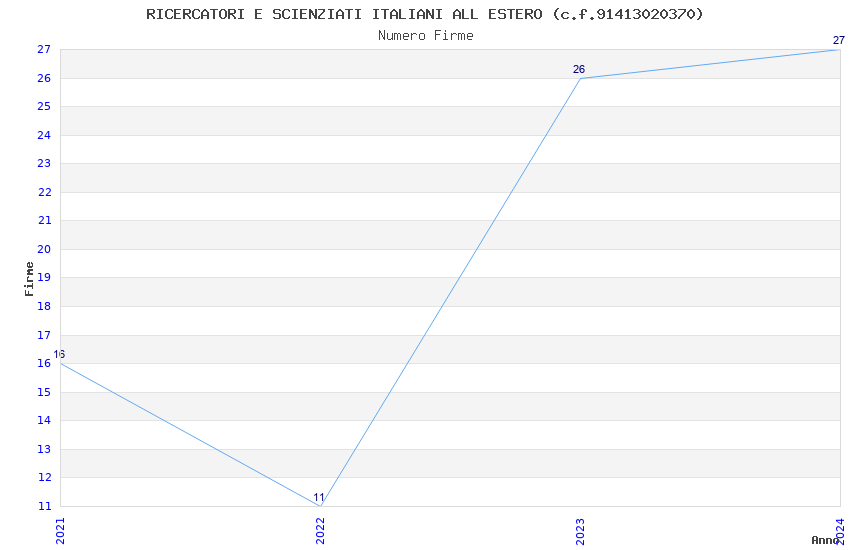Image resolution: width=850 pixels, height=550 pixels.
Task: Click the x-axis year label 2023
Action: (x=580, y=531)
